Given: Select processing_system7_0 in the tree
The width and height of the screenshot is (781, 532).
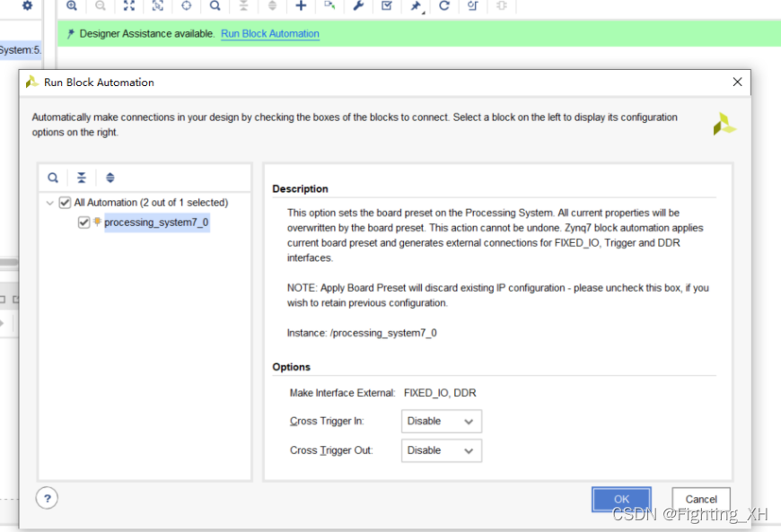Looking at the screenshot, I should point(156,222).
